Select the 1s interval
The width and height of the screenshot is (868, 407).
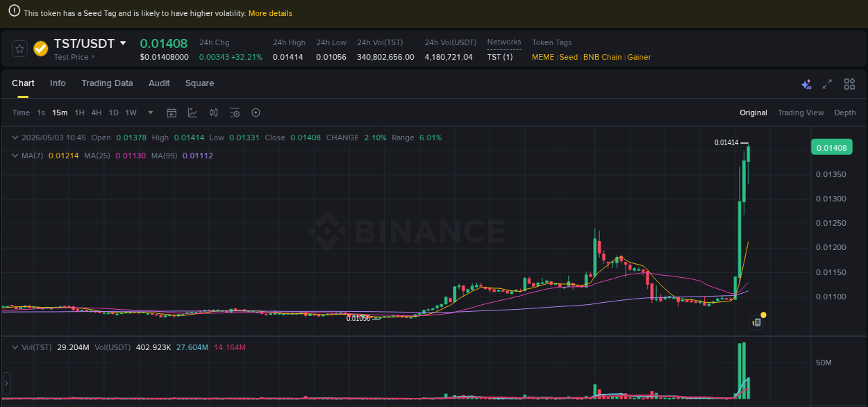(x=41, y=113)
